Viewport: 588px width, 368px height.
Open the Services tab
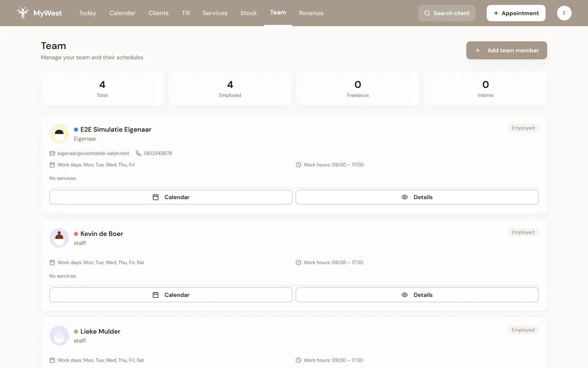pyautogui.click(x=215, y=13)
